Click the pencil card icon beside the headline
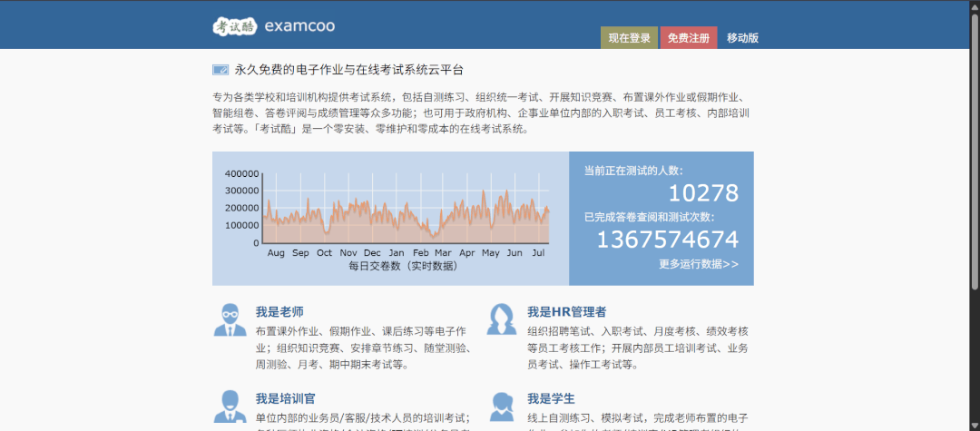Screen dimensions: 980x431 click(x=220, y=70)
